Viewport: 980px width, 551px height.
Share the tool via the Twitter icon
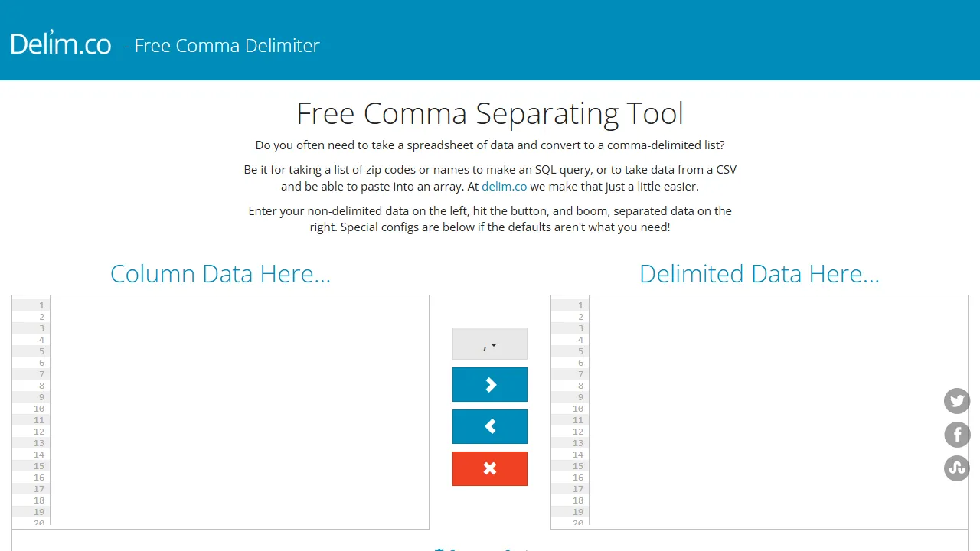(957, 401)
